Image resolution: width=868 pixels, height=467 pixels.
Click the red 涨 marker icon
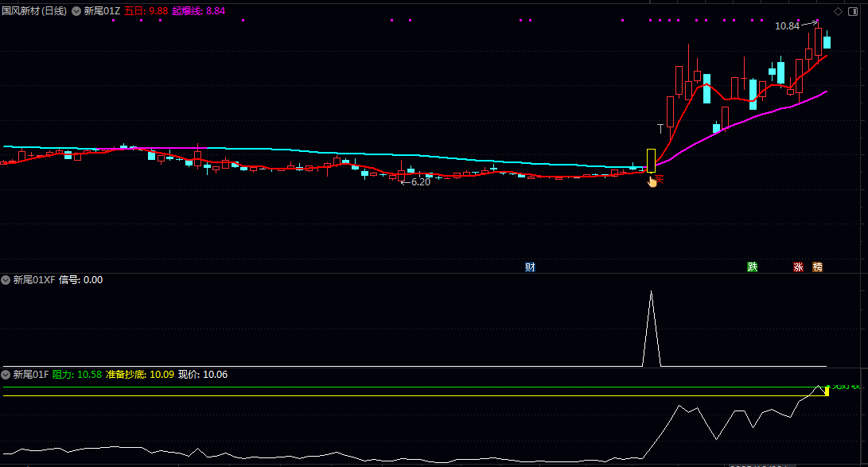coord(798,267)
